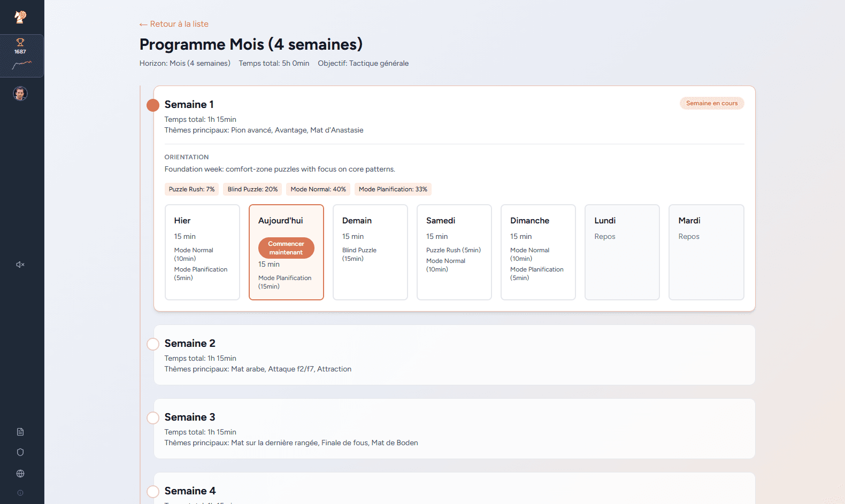
Task: Click the Semaine en cours badge
Action: pyautogui.click(x=711, y=103)
